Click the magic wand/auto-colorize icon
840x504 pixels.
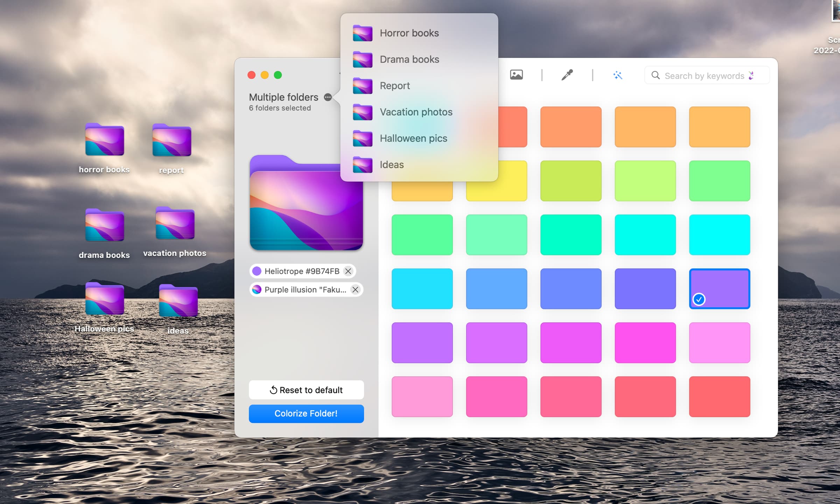point(617,75)
